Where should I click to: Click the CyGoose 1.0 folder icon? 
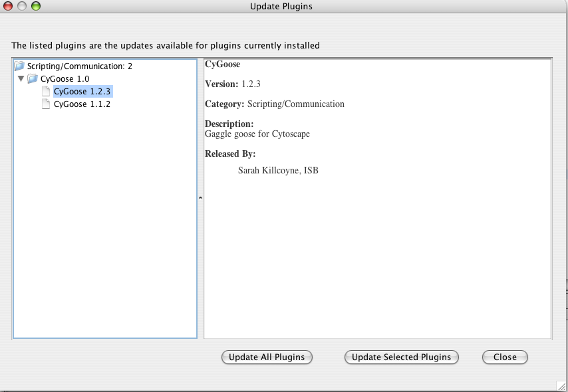pos(33,79)
